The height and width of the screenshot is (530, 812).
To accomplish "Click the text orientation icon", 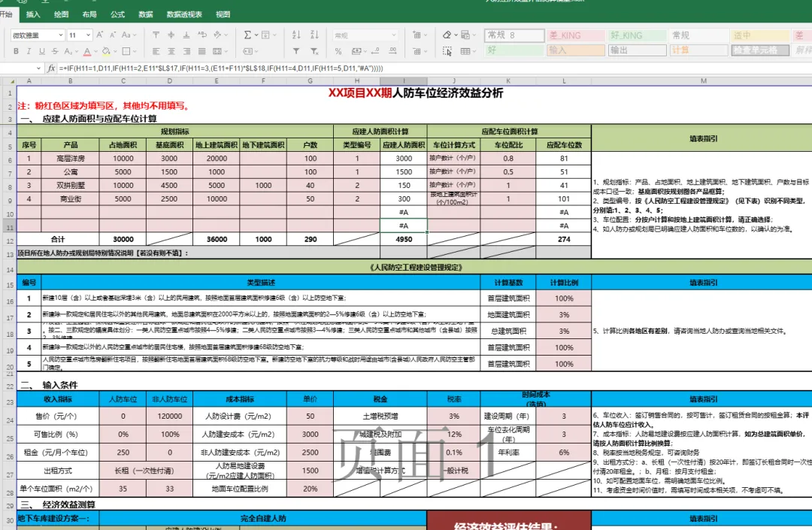I will (x=217, y=35).
